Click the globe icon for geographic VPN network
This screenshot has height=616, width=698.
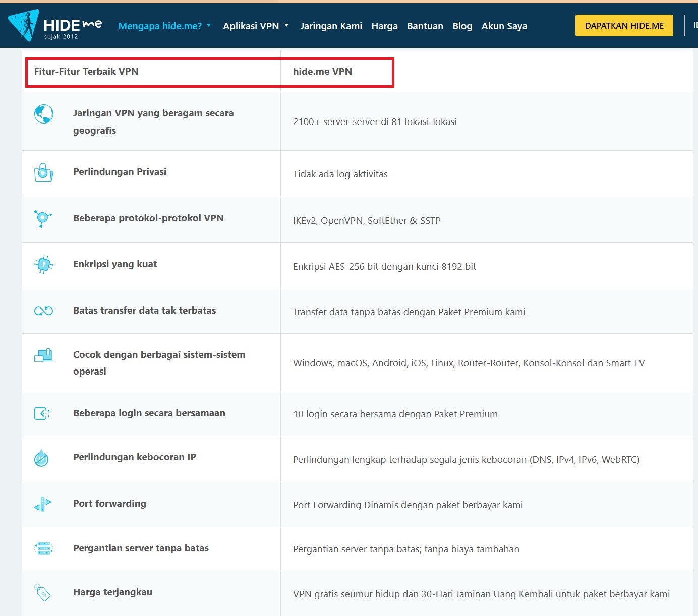(44, 114)
